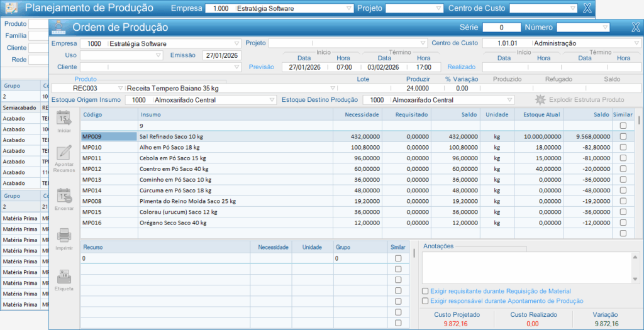
Task: Toggle Exigir responsável durante Apontamento checkbox
Action: point(426,301)
